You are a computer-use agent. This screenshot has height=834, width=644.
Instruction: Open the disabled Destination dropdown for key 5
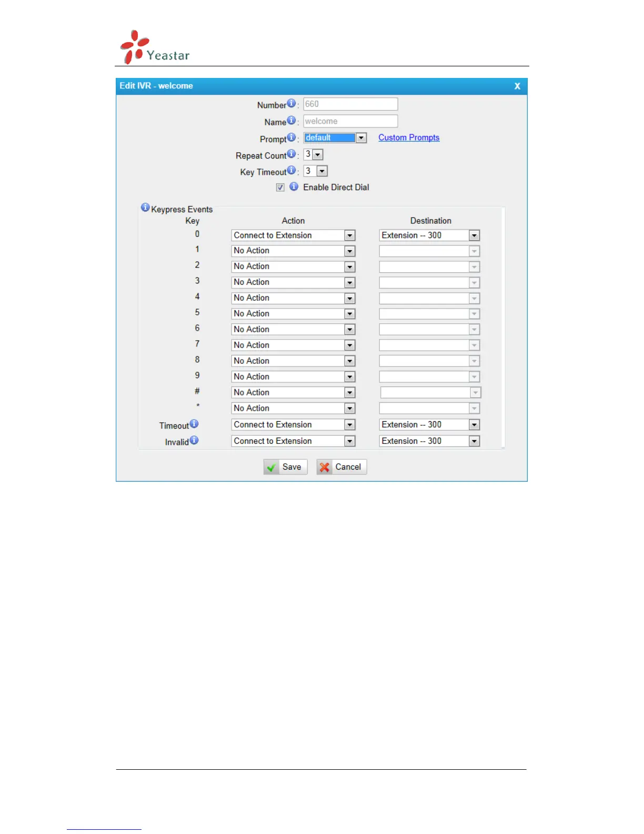429,314
